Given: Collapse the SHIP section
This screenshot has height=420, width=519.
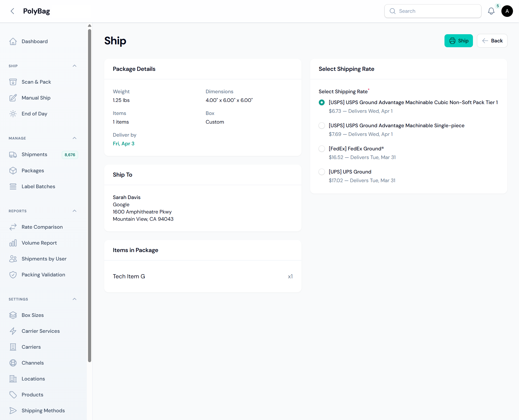Looking at the screenshot, I should coord(74,66).
